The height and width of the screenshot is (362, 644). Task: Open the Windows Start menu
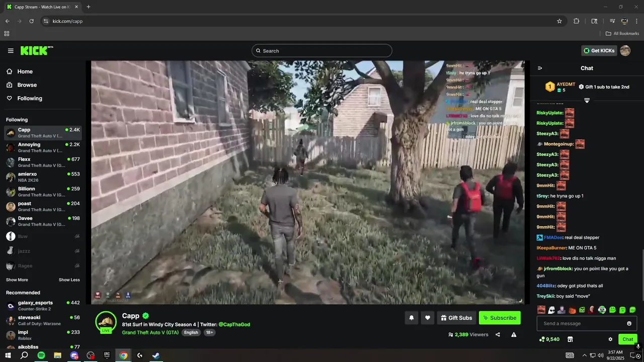pos(8,355)
